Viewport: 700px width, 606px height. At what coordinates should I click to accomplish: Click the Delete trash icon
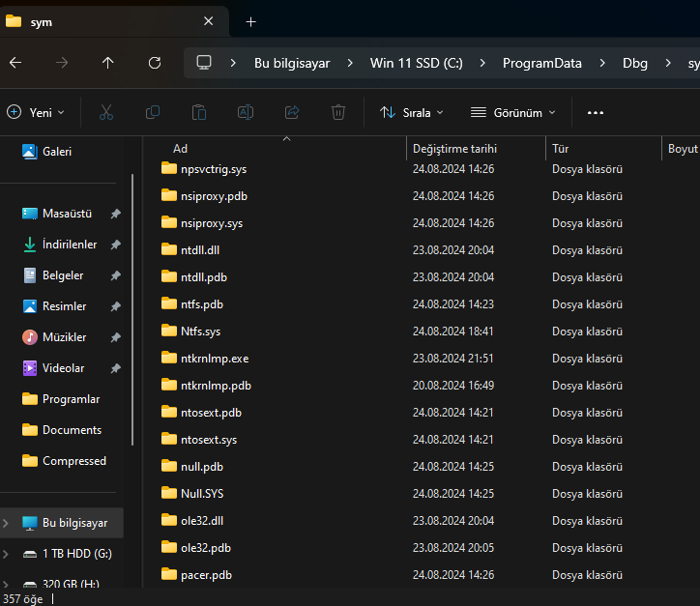pos(338,112)
